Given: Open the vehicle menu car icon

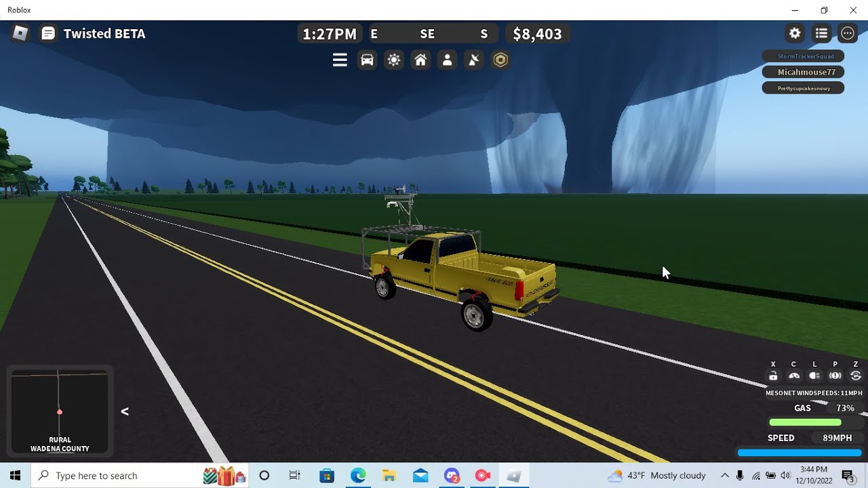Looking at the screenshot, I should pyautogui.click(x=367, y=60).
